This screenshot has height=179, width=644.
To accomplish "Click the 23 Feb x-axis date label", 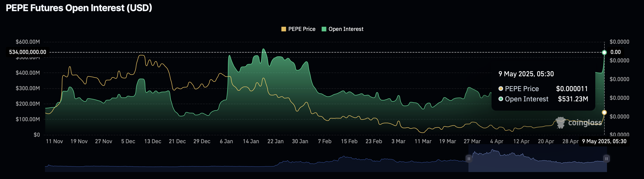I will click(x=374, y=141).
